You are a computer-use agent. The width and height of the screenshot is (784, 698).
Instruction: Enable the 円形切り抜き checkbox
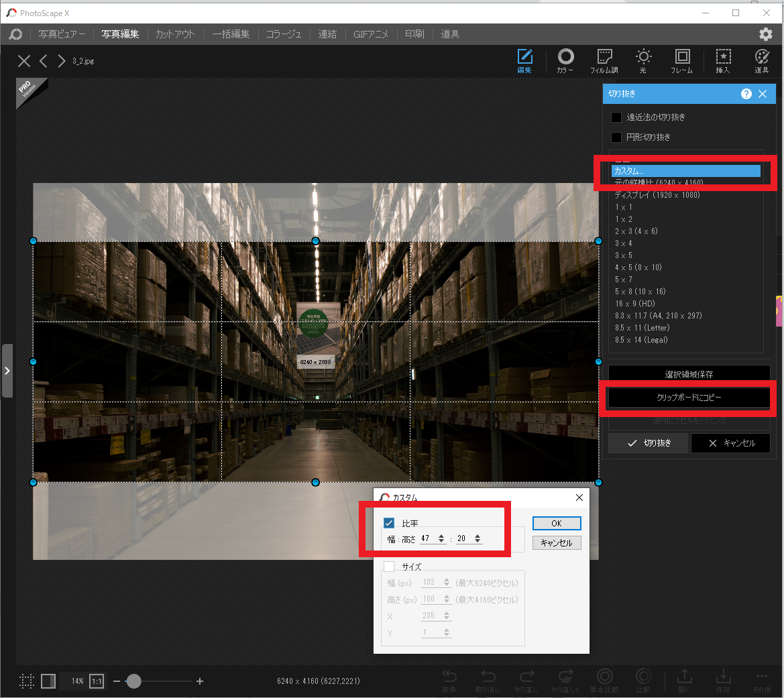point(616,137)
